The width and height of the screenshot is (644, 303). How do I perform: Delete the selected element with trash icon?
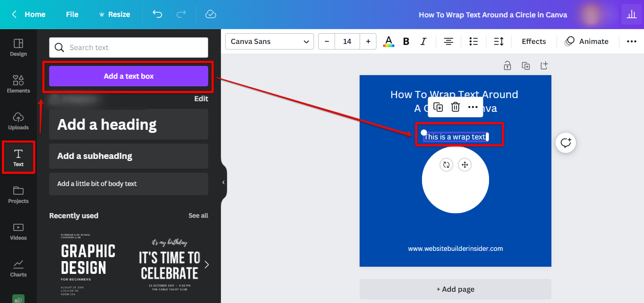[455, 107]
